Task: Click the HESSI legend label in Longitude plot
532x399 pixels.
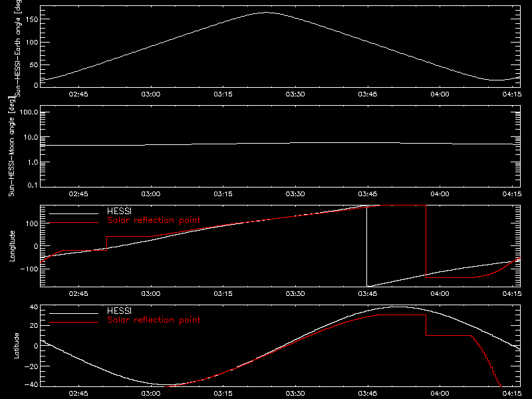Action: point(119,211)
